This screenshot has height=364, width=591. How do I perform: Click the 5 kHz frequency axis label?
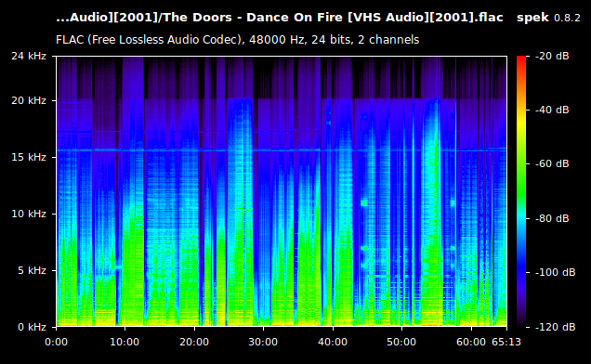point(32,270)
